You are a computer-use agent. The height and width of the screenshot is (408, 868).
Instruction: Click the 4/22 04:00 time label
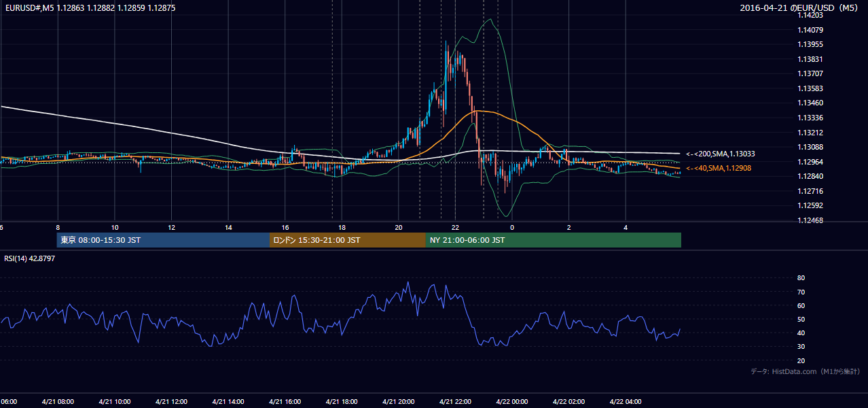pyautogui.click(x=625, y=402)
